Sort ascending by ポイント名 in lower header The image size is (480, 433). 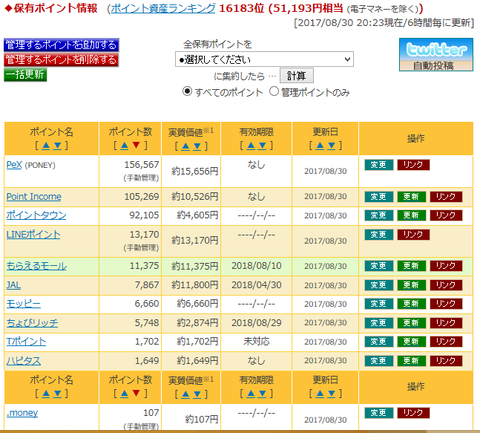tap(46, 394)
